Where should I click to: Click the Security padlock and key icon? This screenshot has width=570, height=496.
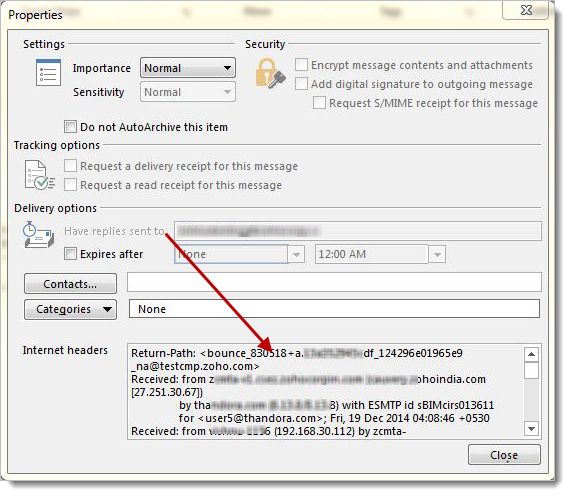[270, 74]
